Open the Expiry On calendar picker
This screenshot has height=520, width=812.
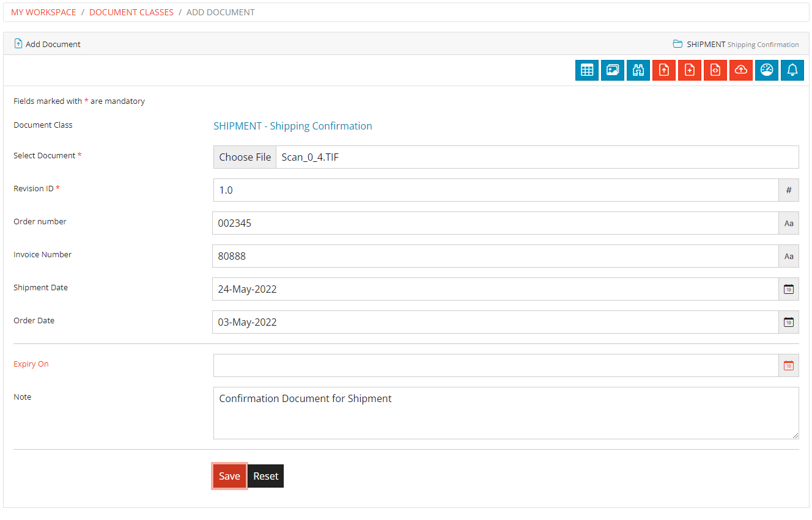788,365
